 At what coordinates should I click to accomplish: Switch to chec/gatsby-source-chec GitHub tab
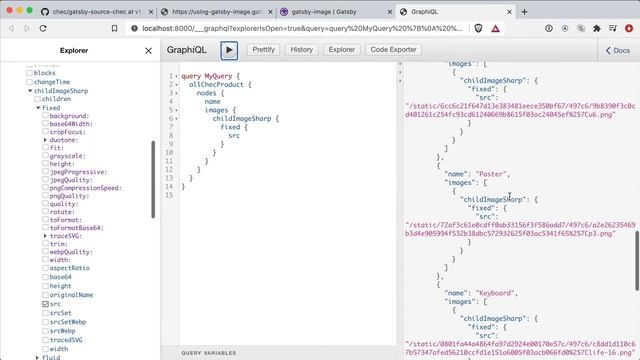tap(96, 12)
